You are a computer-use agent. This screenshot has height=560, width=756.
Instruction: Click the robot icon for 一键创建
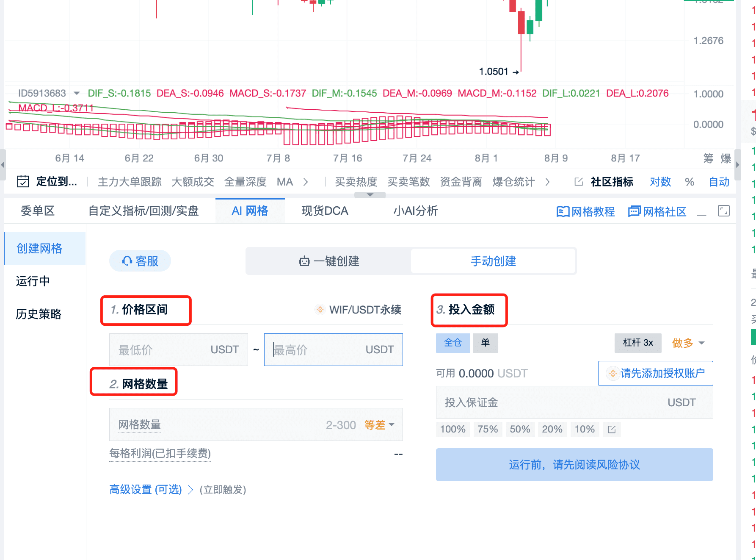(304, 261)
